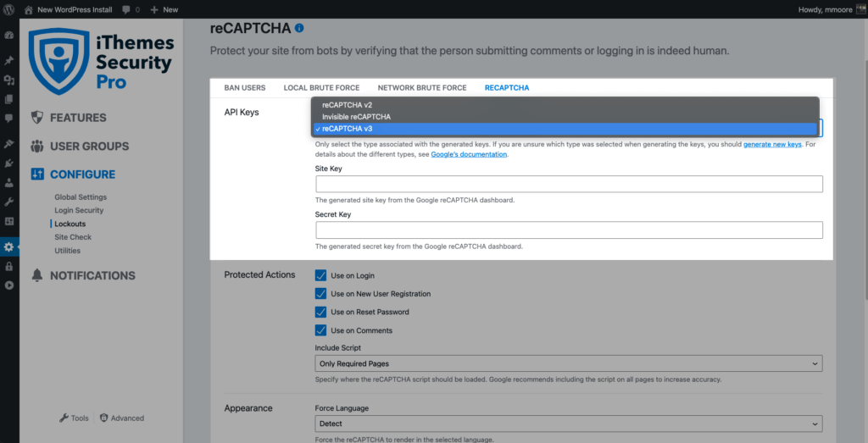Click the Tools wrench icon link
The width and height of the screenshot is (868, 443).
click(74, 418)
